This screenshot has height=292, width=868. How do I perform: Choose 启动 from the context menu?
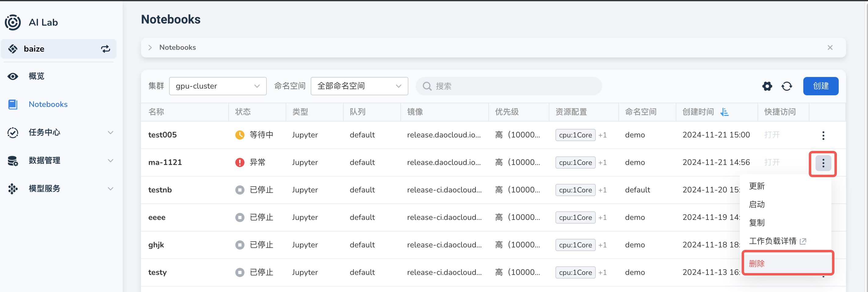[x=757, y=204]
